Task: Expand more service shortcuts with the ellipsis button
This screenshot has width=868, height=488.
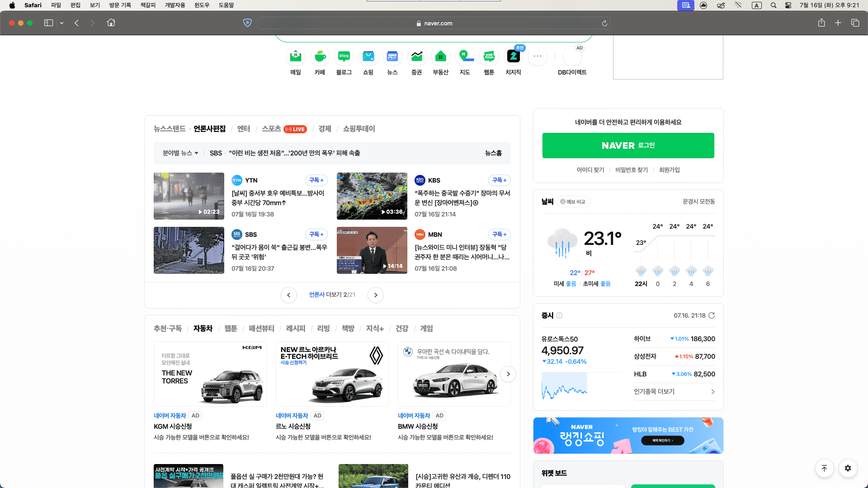Action: tap(537, 56)
